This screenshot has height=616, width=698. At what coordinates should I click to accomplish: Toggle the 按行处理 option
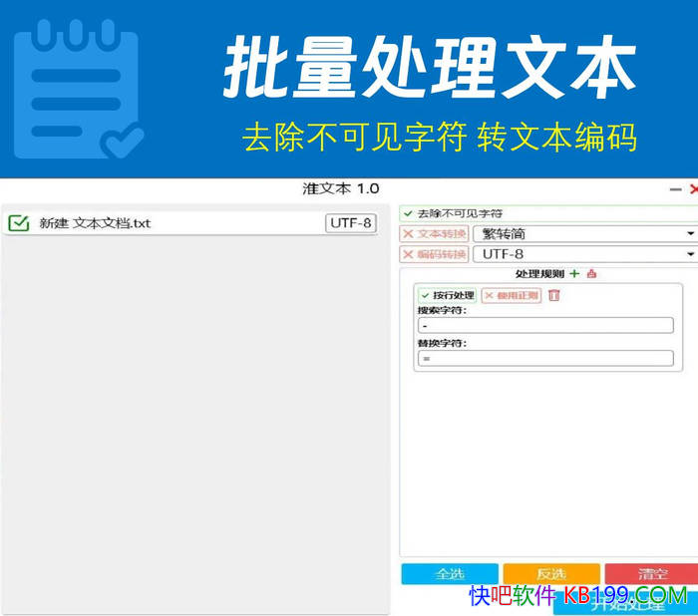pos(447,295)
